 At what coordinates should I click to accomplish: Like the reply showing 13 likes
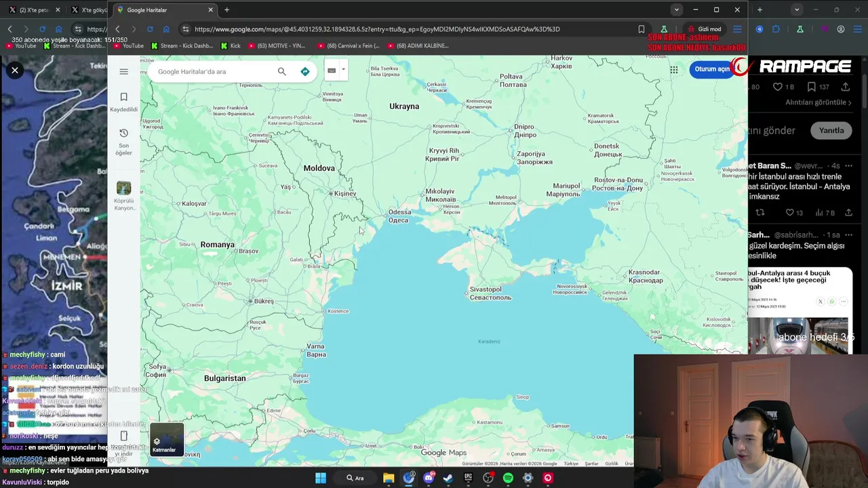pos(794,213)
